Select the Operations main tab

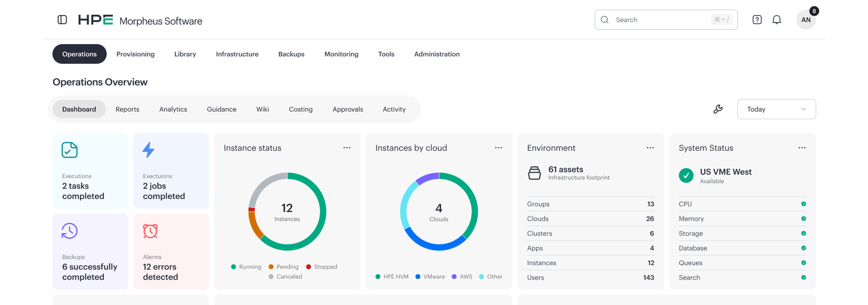[x=79, y=54]
